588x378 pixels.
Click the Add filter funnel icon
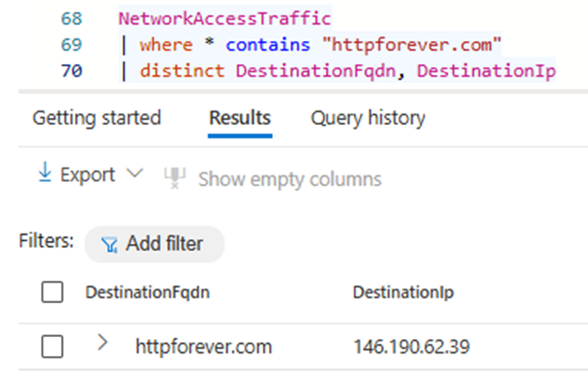[109, 245]
